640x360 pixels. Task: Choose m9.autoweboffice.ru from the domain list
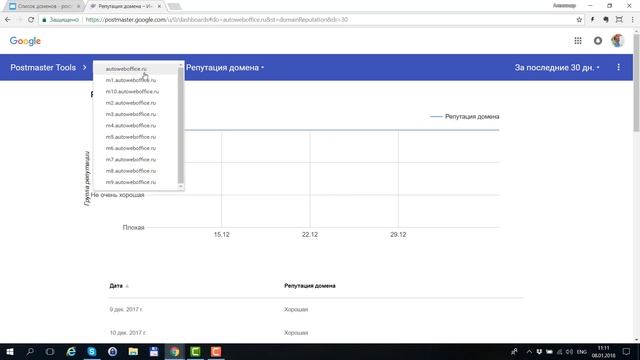(x=135, y=182)
